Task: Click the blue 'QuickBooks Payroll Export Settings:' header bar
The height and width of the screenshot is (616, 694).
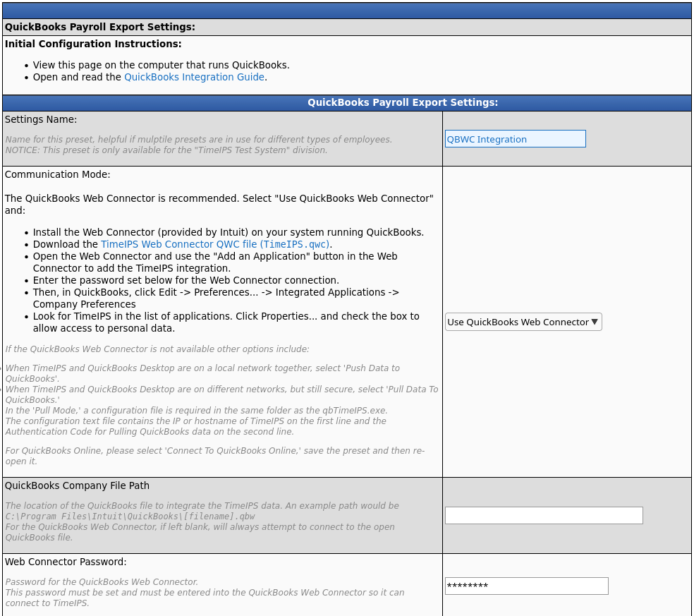Action: point(347,102)
